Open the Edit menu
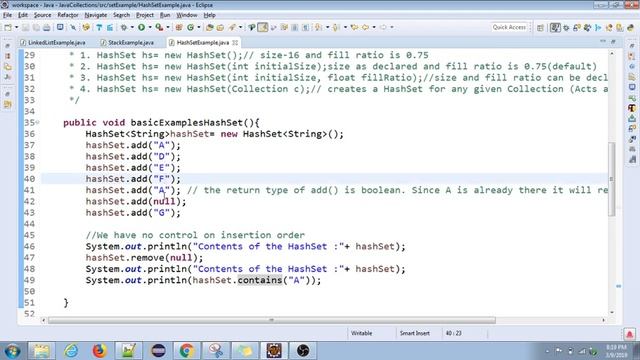 click(23, 15)
